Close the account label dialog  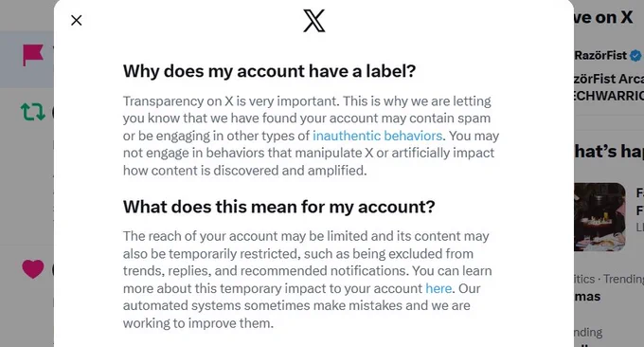click(x=77, y=20)
